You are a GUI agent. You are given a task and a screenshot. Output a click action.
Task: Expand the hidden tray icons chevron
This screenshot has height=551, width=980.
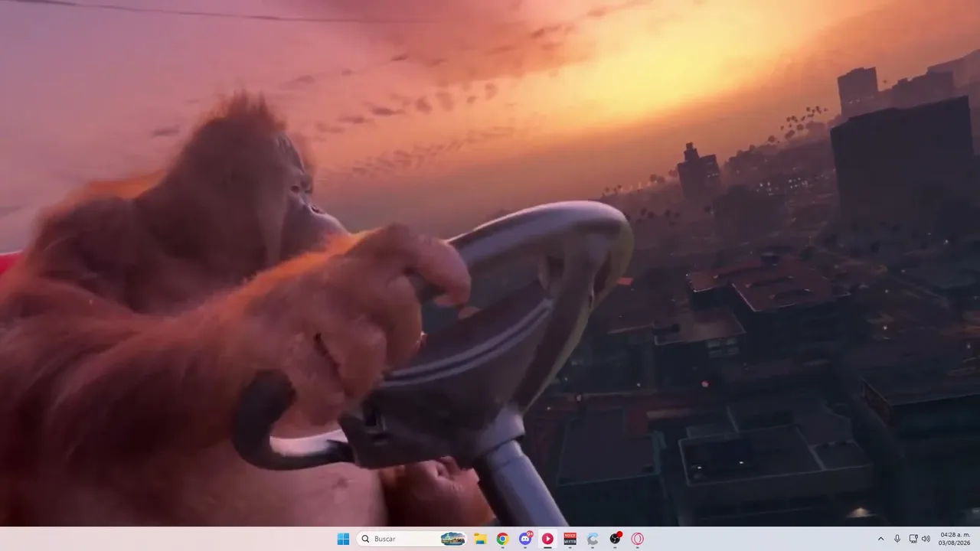click(x=880, y=539)
